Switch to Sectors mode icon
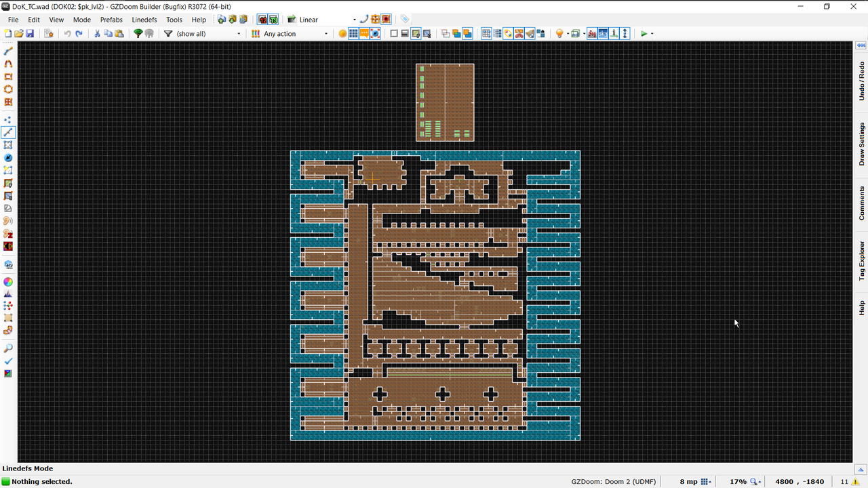This screenshot has height=488, width=868. pos(8,145)
